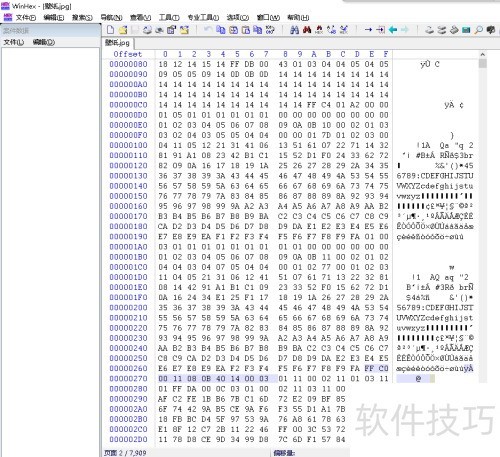This screenshot has height=457, width=500.
Task: Open the 帮助(H) menu
Action: [x=298, y=18]
